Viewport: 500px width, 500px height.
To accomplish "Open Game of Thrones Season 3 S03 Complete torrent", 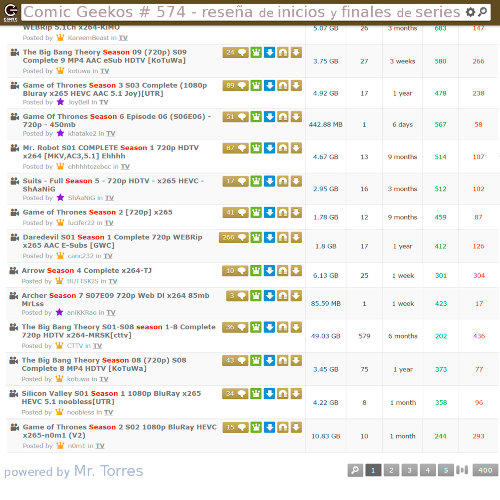I will (115, 89).
